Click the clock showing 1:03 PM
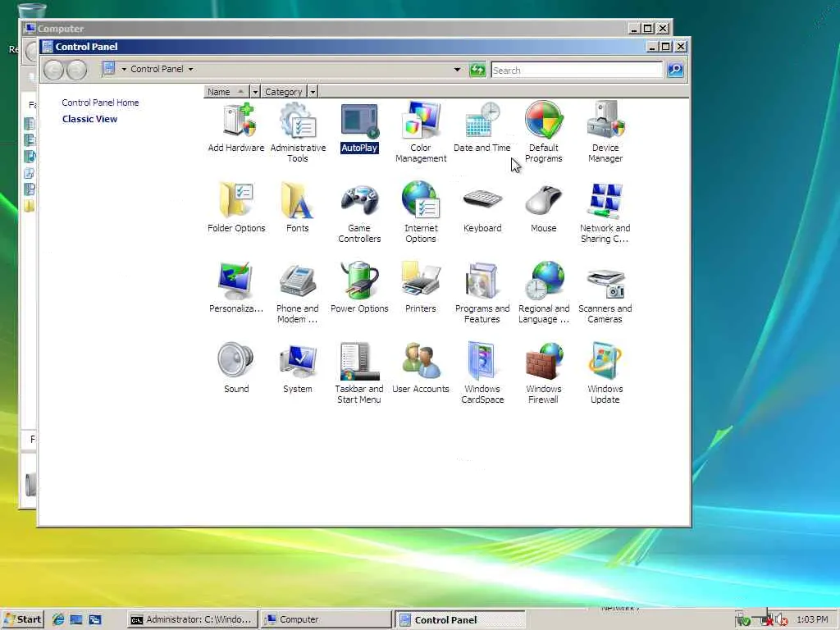Image resolution: width=840 pixels, height=630 pixels. tap(812, 619)
